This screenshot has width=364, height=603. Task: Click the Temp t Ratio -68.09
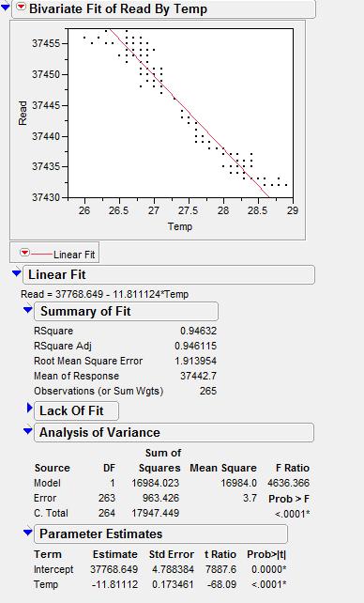[221, 584]
